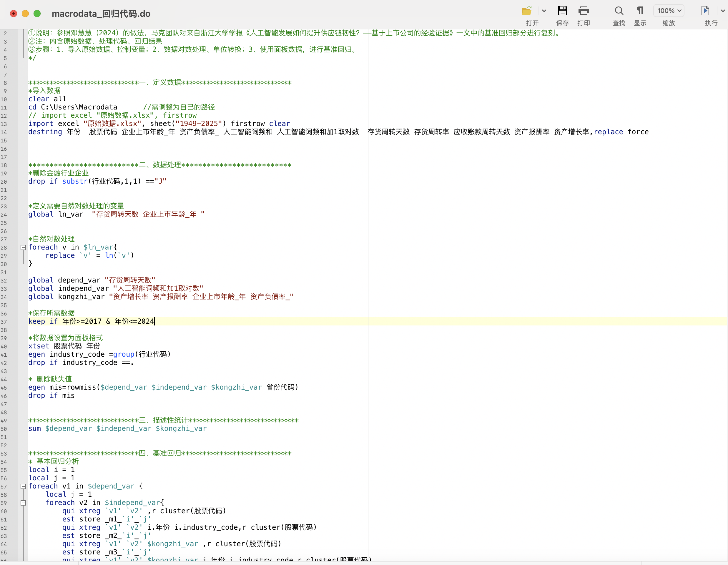Viewport: 728px width, 565px height.
Task: Collapse the foreach fold at line 57
Action: (23, 486)
